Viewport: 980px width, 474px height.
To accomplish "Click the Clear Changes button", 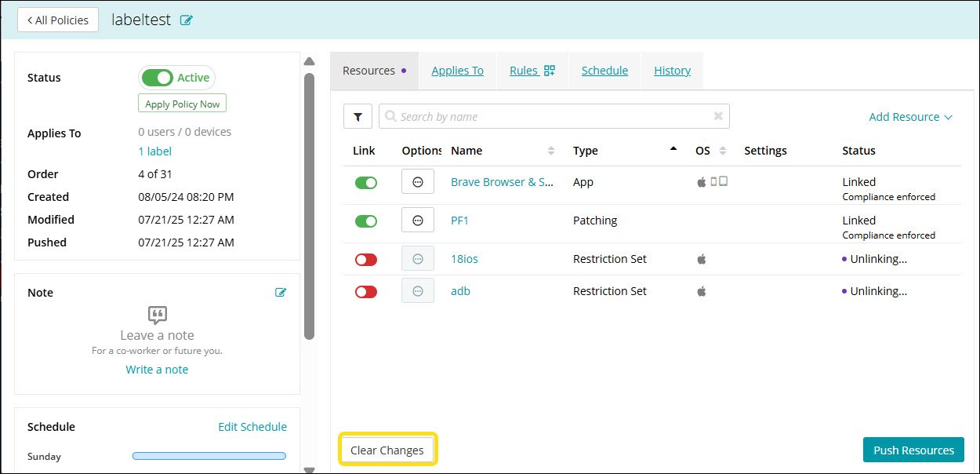I will pyautogui.click(x=387, y=450).
